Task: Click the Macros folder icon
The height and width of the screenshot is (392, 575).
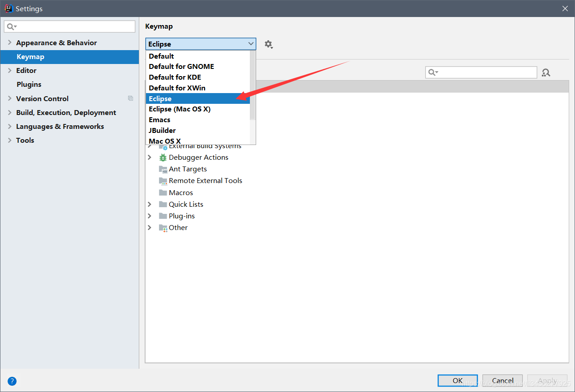Action: [x=163, y=192]
